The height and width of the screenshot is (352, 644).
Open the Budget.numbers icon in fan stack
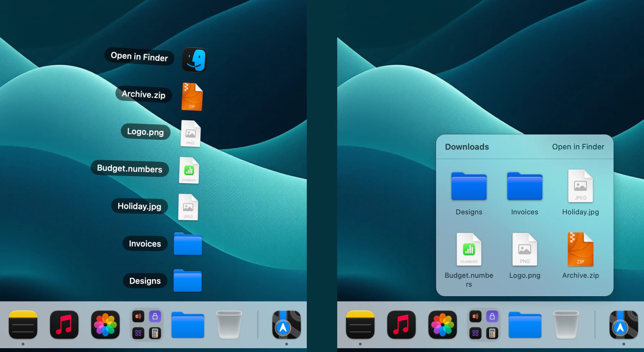[189, 170]
